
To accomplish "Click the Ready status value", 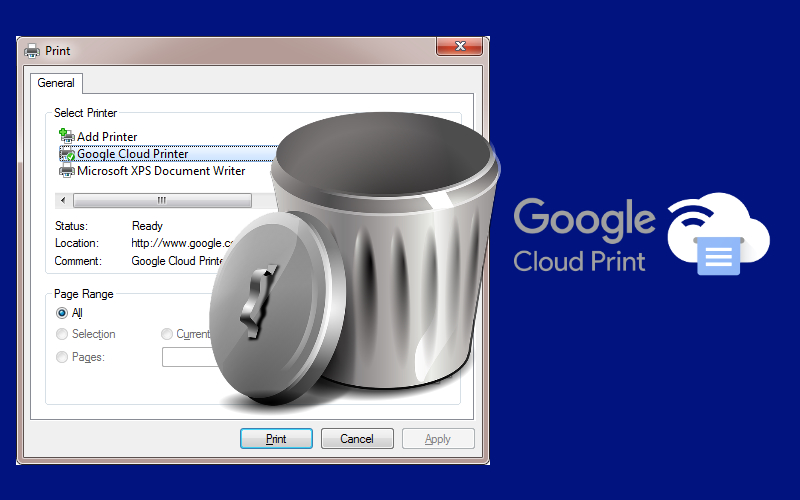I will pos(147,226).
